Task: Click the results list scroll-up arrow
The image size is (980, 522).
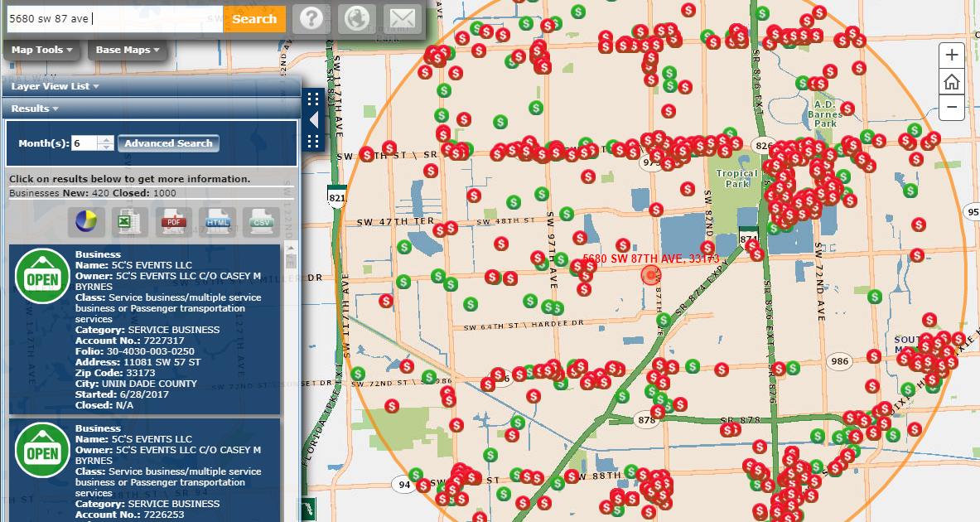Action: (291, 249)
